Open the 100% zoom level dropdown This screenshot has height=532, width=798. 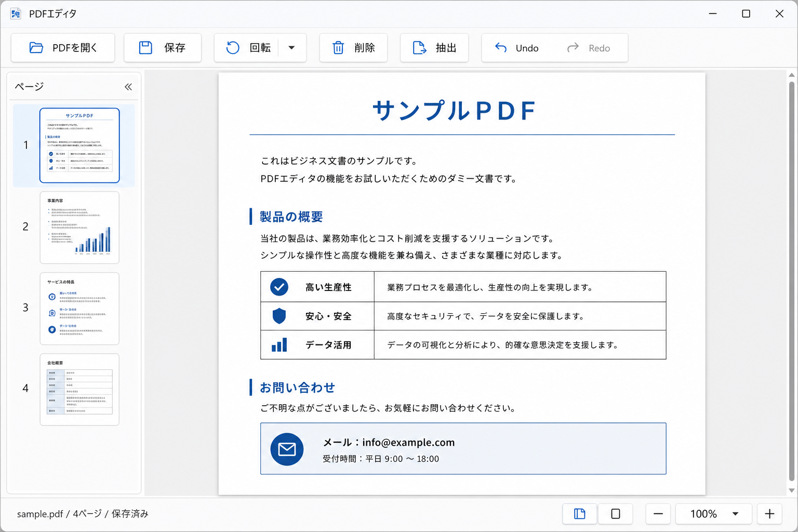point(714,514)
